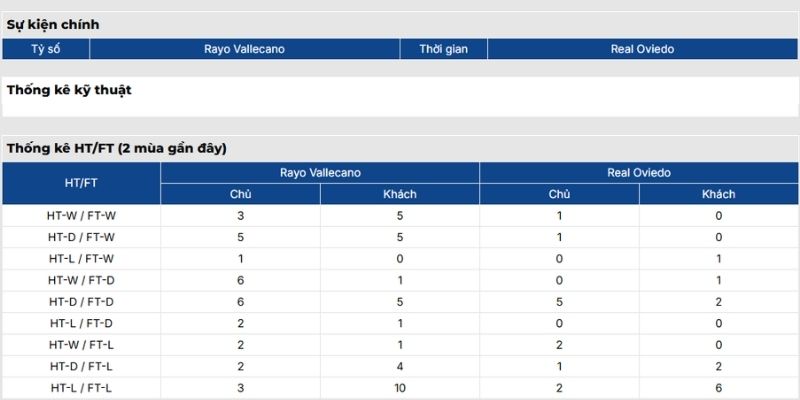Screen dimensions: 800x400
Task: Select Rayo Vallecano in the main events header
Action: pos(244,49)
